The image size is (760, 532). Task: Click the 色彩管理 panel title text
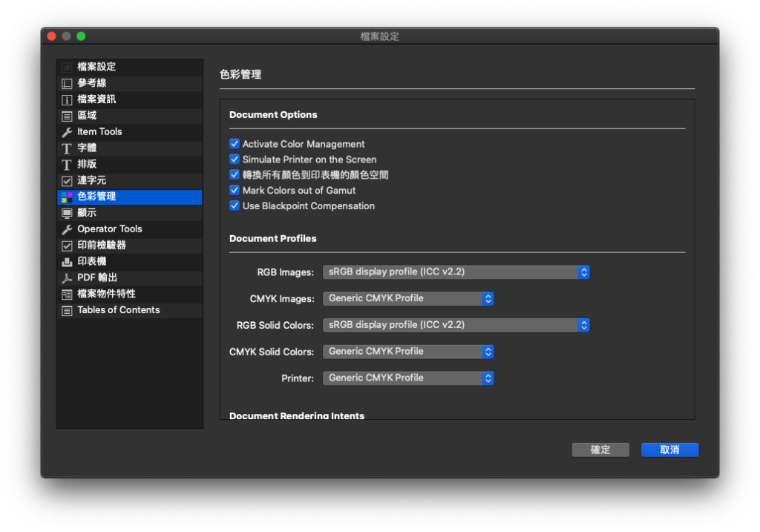coord(240,75)
